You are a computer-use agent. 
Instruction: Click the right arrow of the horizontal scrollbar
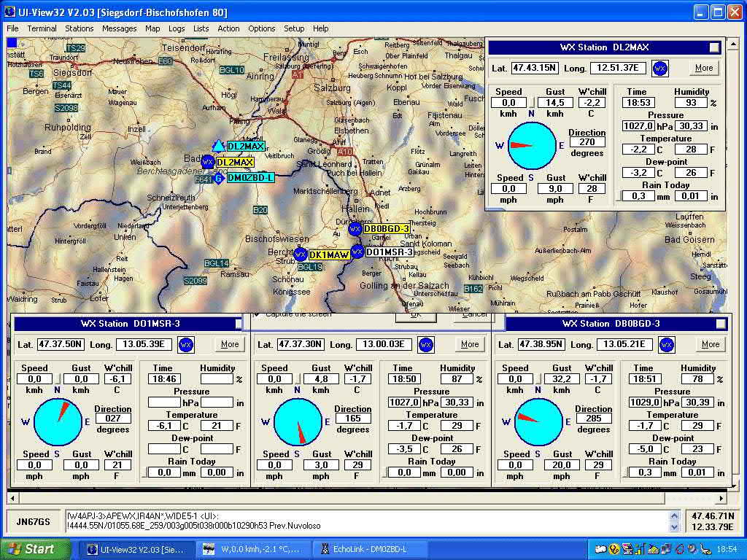pyautogui.click(x=721, y=498)
